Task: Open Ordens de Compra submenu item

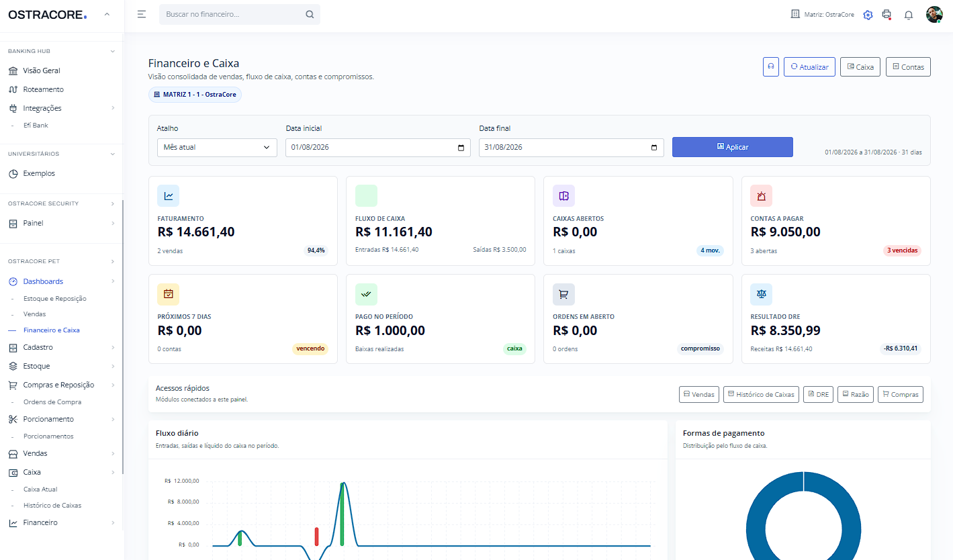Action: [x=52, y=402]
